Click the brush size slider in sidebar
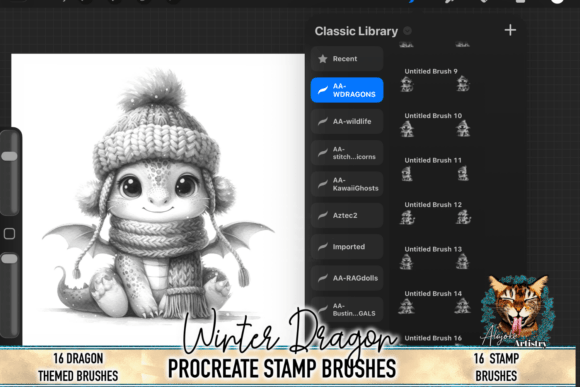Image resolution: width=580 pixels, height=387 pixels. point(10,172)
